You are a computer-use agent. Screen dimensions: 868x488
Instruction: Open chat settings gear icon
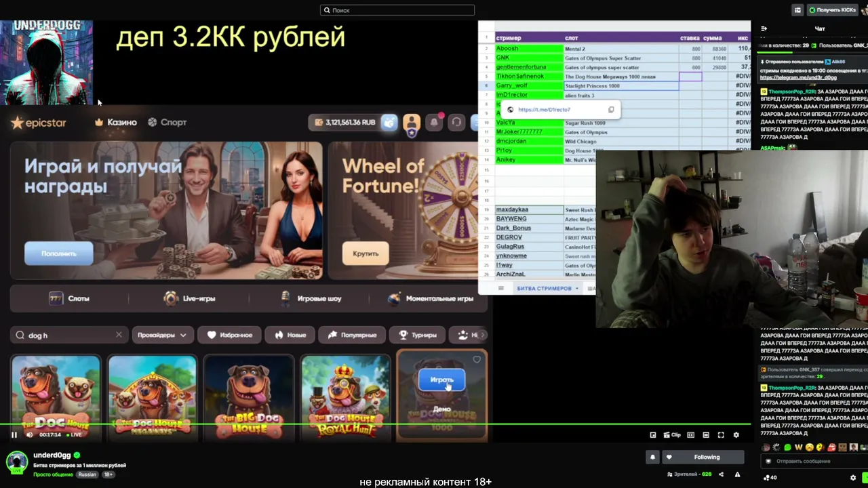pos(853,478)
